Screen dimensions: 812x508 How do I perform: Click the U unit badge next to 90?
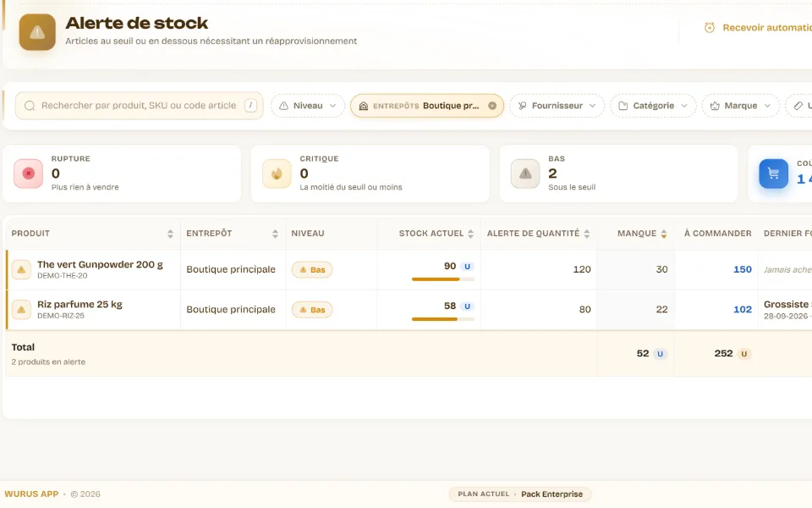tap(467, 267)
